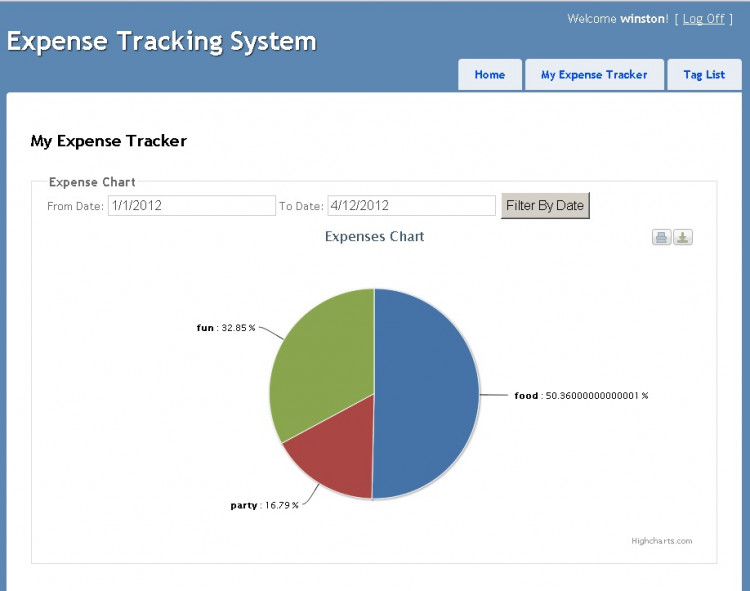Click the winston username in header
Screen dimensions: 750x591
[642, 19]
